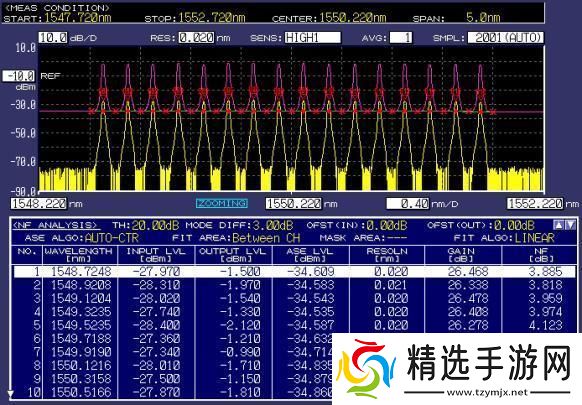
Task: Open the SMPL 2001(AUTO) field
Action: [x=506, y=37]
